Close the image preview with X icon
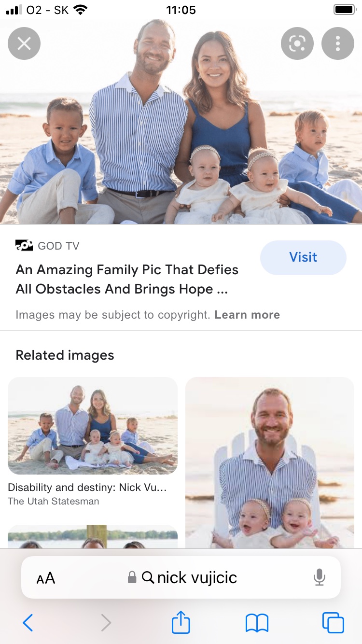This screenshot has height=644, width=362. pyautogui.click(x=24, y=44)
